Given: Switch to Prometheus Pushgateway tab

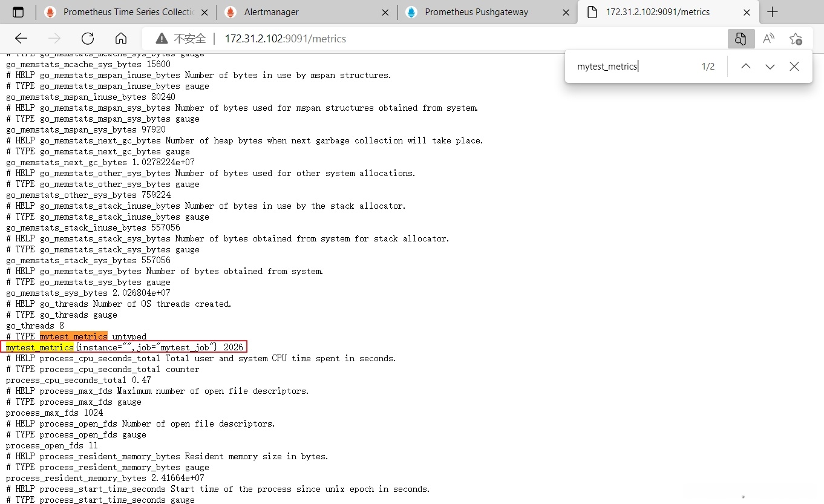Looking at the screenshot, I should [x=487, y=12].
